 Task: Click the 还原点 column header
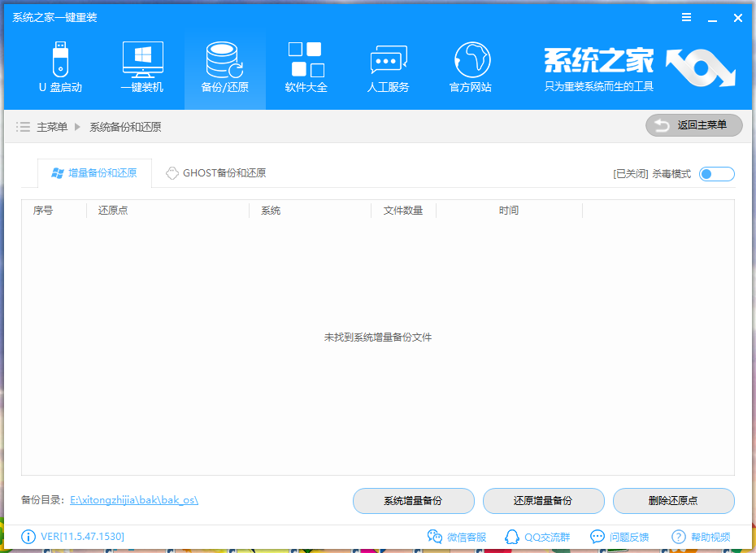pyautogui.click(x=113, y=211)
